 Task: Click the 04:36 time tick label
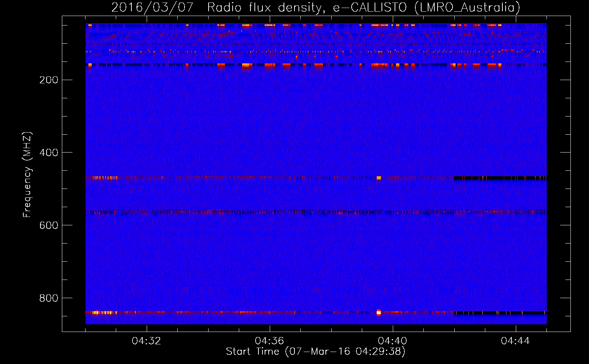[x=269, y=341]
